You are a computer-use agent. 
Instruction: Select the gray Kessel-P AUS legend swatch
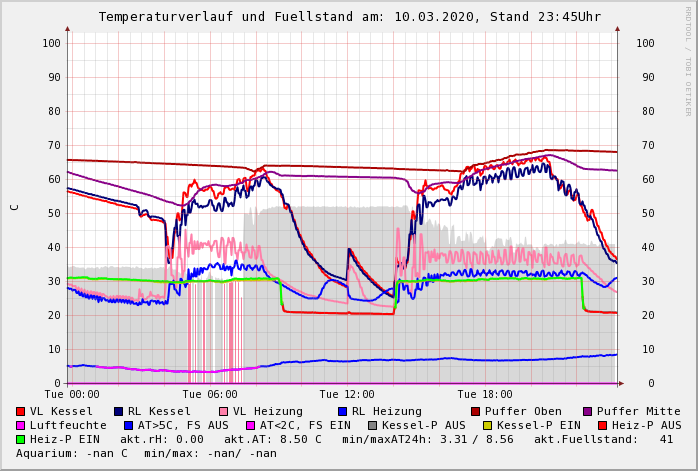pos(372,425)
